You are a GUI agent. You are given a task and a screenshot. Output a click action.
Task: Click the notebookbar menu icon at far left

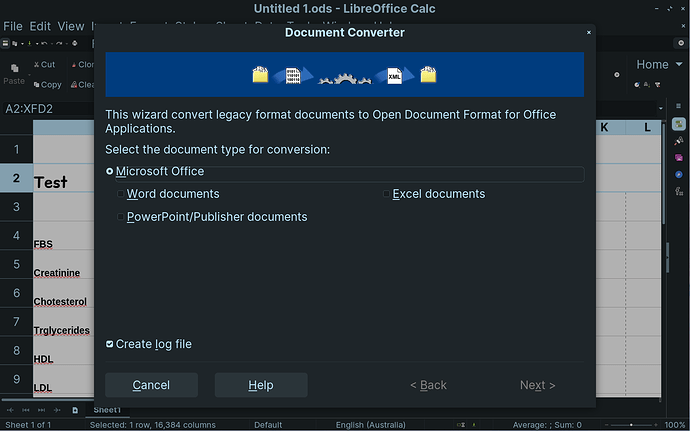(5, 43)
